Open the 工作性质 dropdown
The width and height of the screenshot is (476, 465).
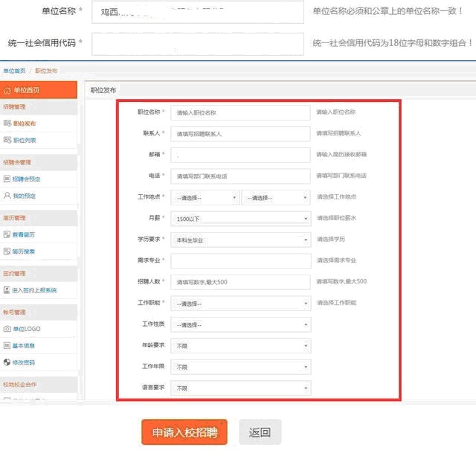pyautogui.click(x=240, y=325)
